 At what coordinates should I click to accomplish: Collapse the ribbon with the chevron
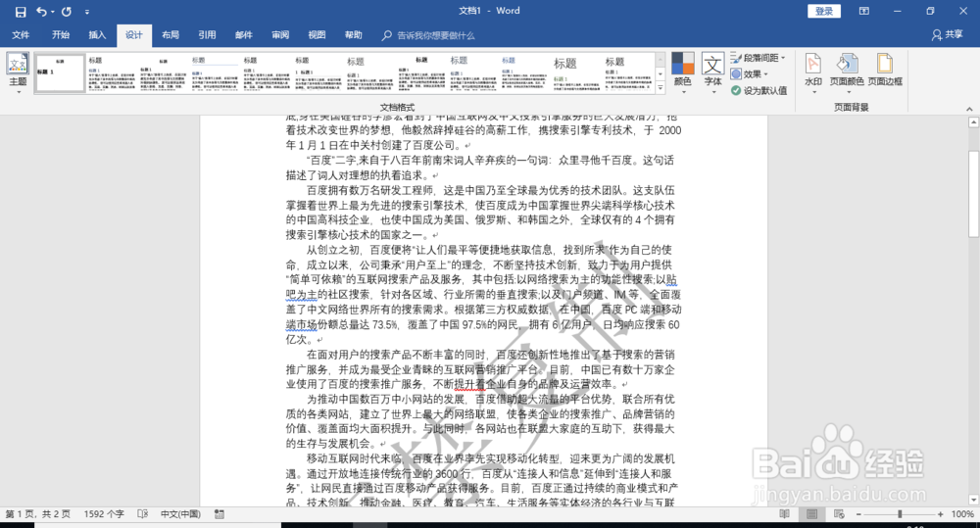coord(969,109)
